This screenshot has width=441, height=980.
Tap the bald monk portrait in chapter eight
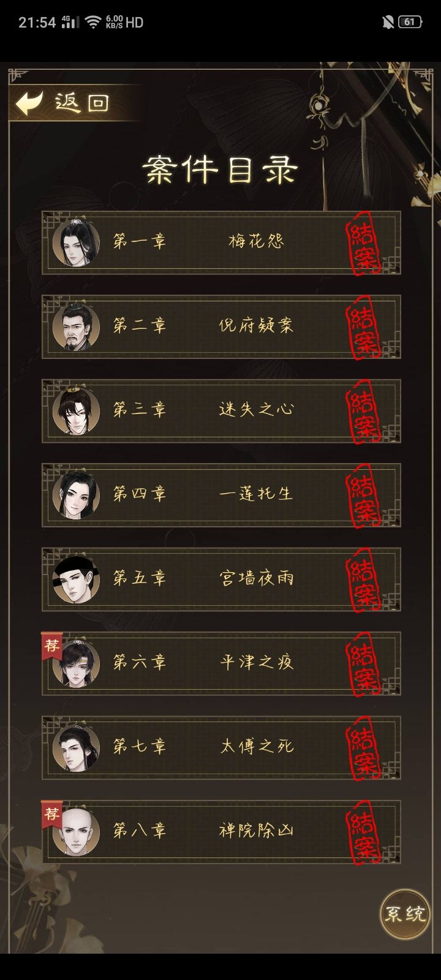pos(76,832)
